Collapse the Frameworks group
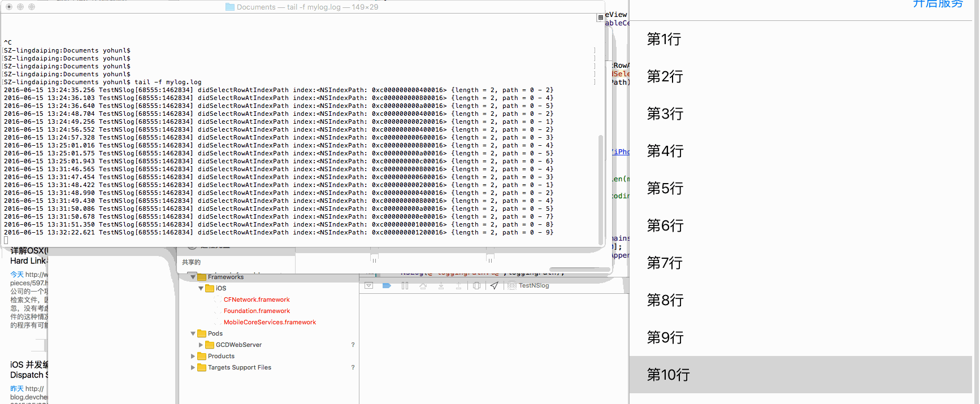Viewport: 980px width, 404px height. pos(193,277)
